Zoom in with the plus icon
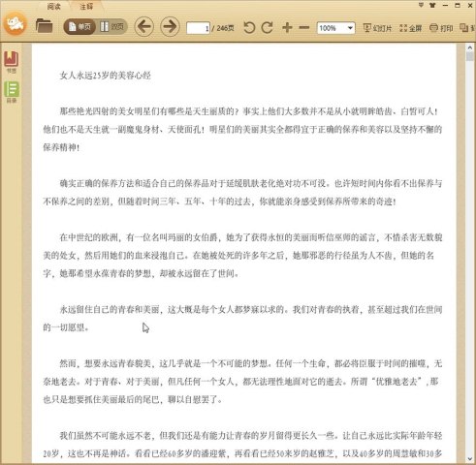Viewport: 476px width, 465px height. coord(287,27)
